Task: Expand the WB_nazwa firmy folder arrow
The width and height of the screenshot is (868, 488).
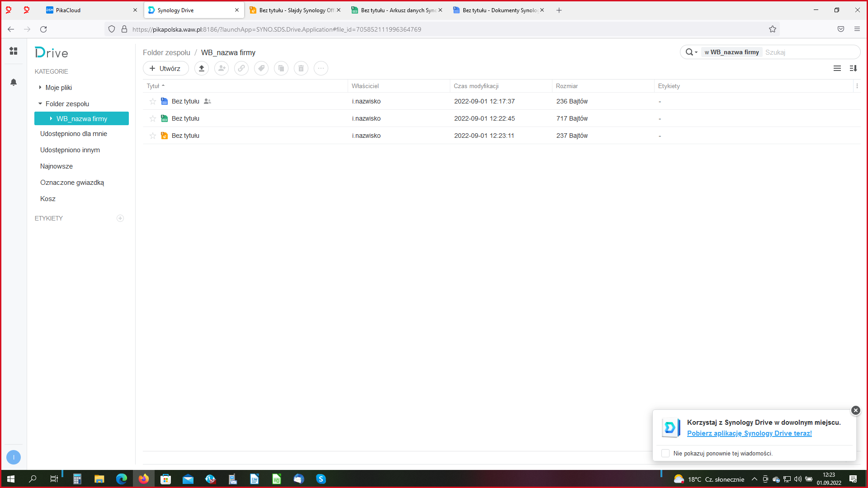Action: 51,119
